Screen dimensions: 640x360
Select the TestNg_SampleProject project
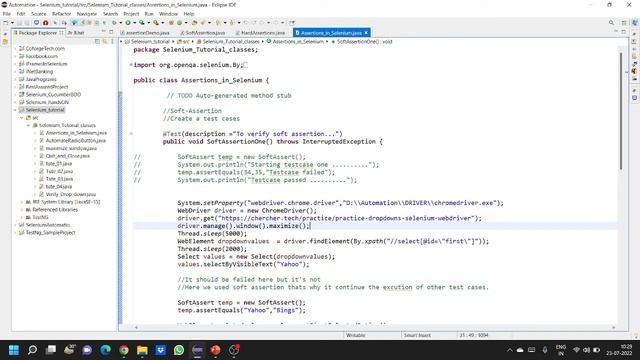47,233
